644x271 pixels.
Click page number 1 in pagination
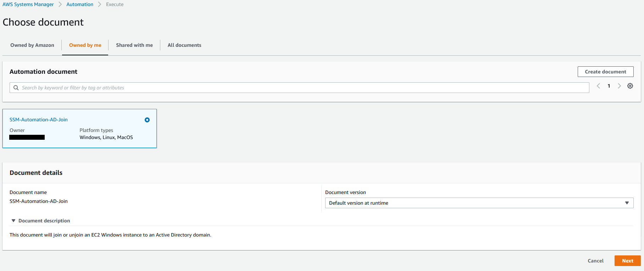[x=609, y=86]
